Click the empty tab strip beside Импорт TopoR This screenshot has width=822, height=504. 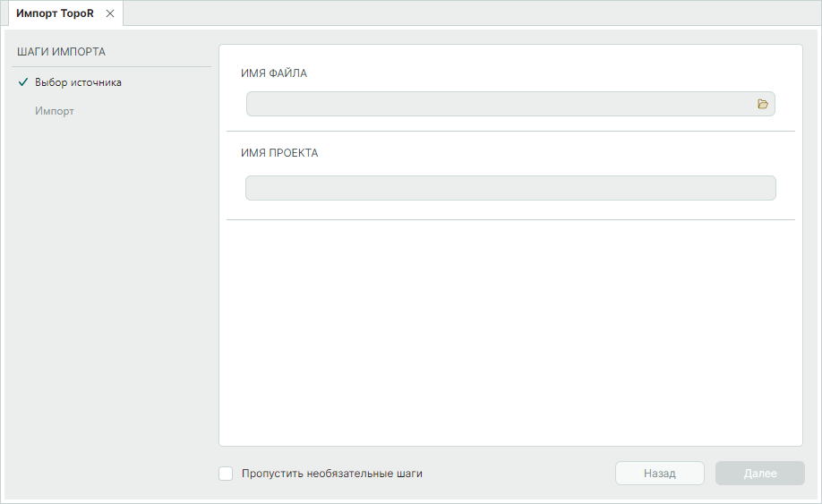[466, 13]
